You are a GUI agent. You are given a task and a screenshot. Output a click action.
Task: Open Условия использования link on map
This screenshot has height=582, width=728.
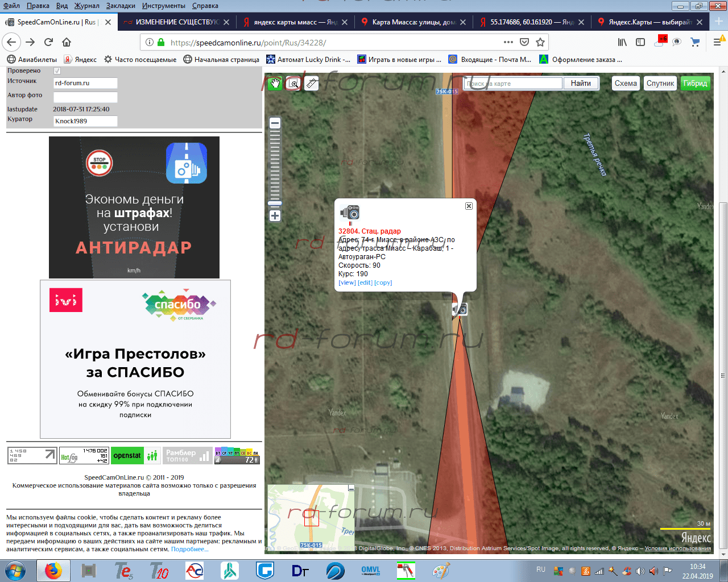coord(678,548)
